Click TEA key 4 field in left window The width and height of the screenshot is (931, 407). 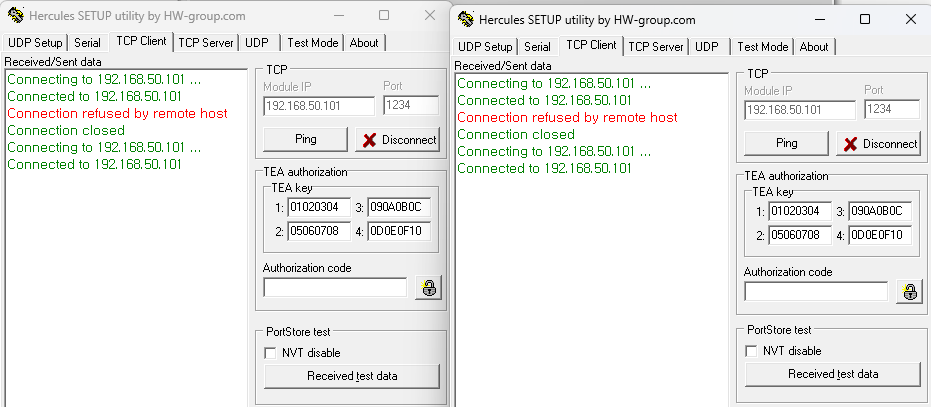click(x=399, y=231)
